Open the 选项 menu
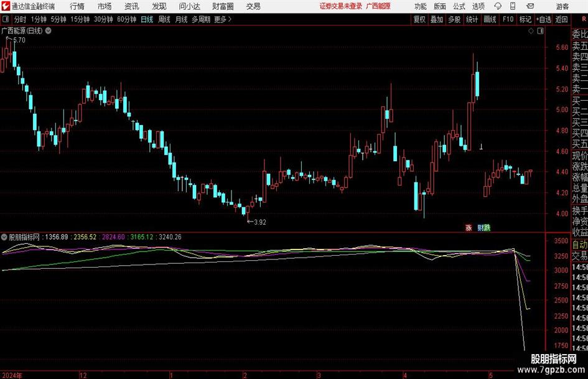The width and height of the screenshot is (588, 379). tap(478, 6)
